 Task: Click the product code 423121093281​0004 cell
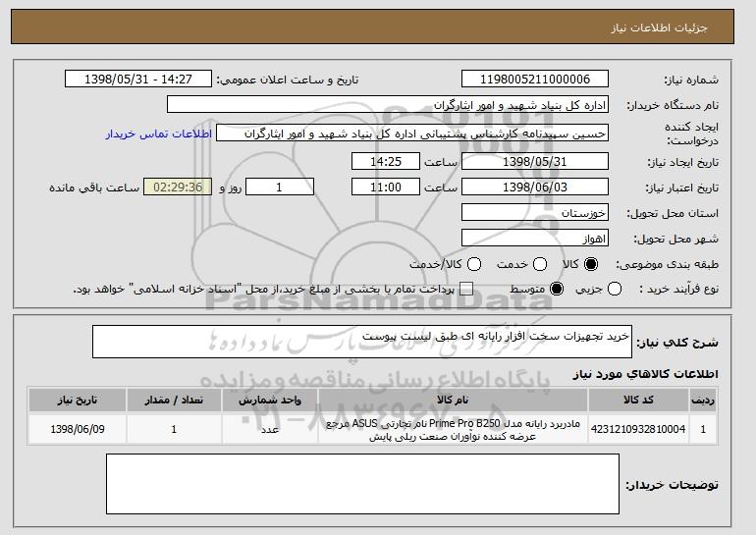pos(638,429)
